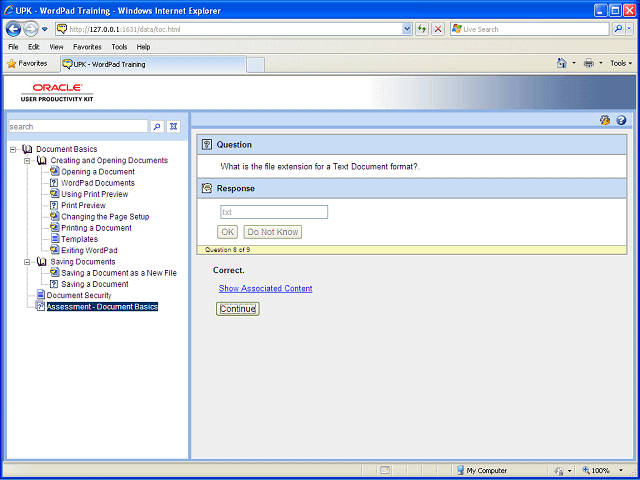This screenshot has width=640, height=480.
Task: Open the Show Associated Content link
Action: [266, 289]
